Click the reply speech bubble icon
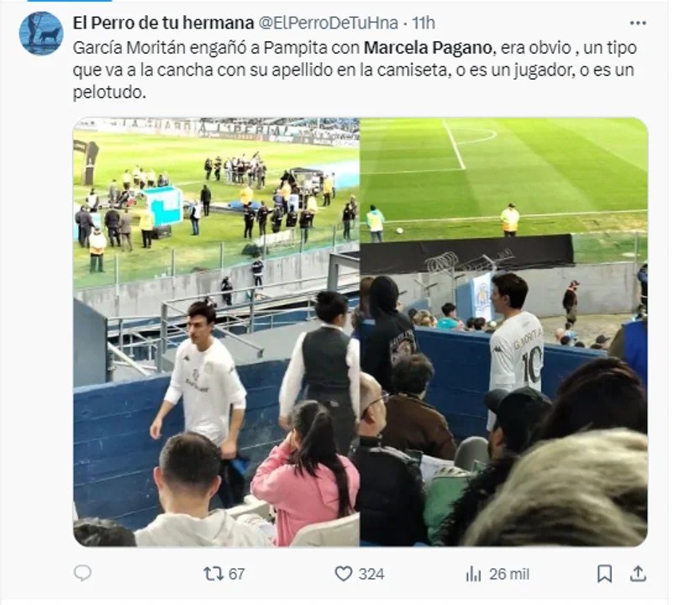 [x=82, y=573]
